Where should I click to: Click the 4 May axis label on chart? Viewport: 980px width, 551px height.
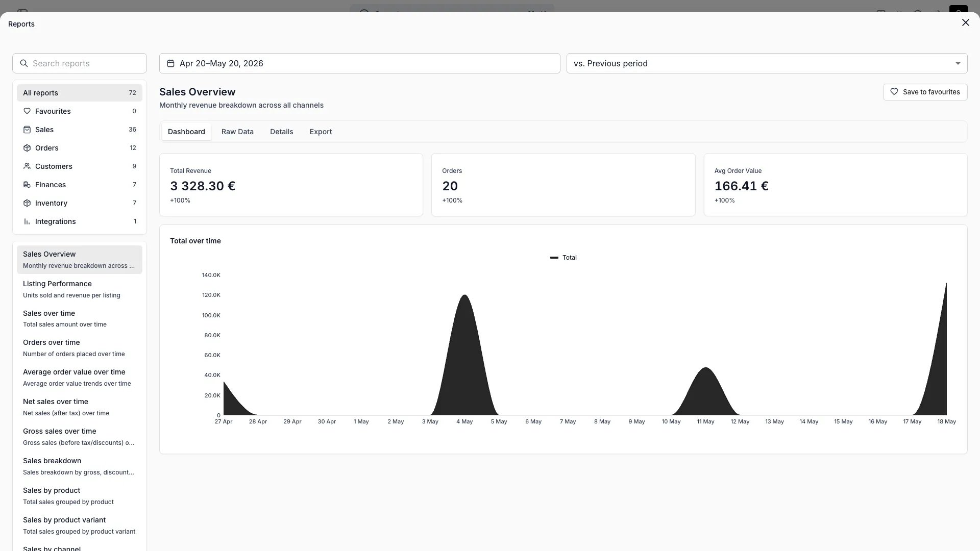pyautogui.click(x=464, y=422)
